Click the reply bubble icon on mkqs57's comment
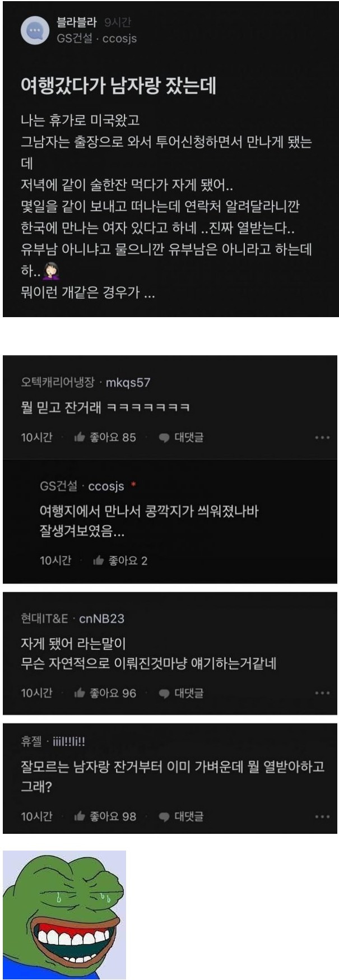The width and height of the screenshot is (339, 980). point(164,438)
